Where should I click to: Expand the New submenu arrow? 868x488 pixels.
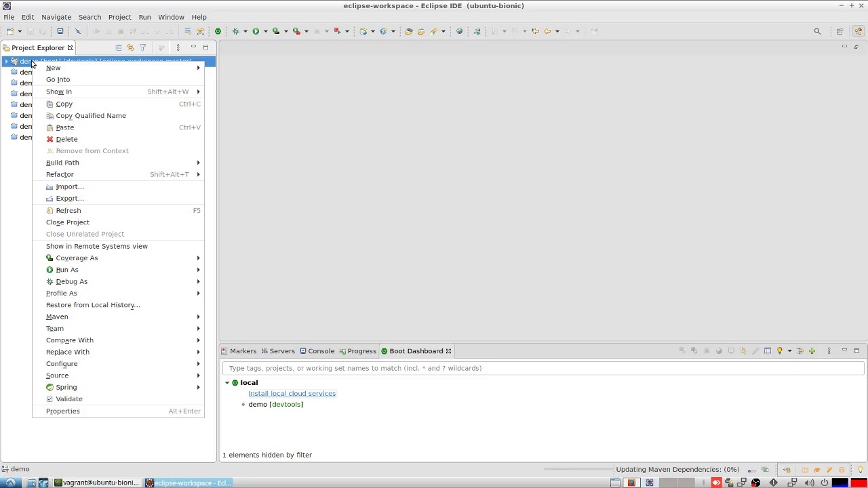click(198, 68)
